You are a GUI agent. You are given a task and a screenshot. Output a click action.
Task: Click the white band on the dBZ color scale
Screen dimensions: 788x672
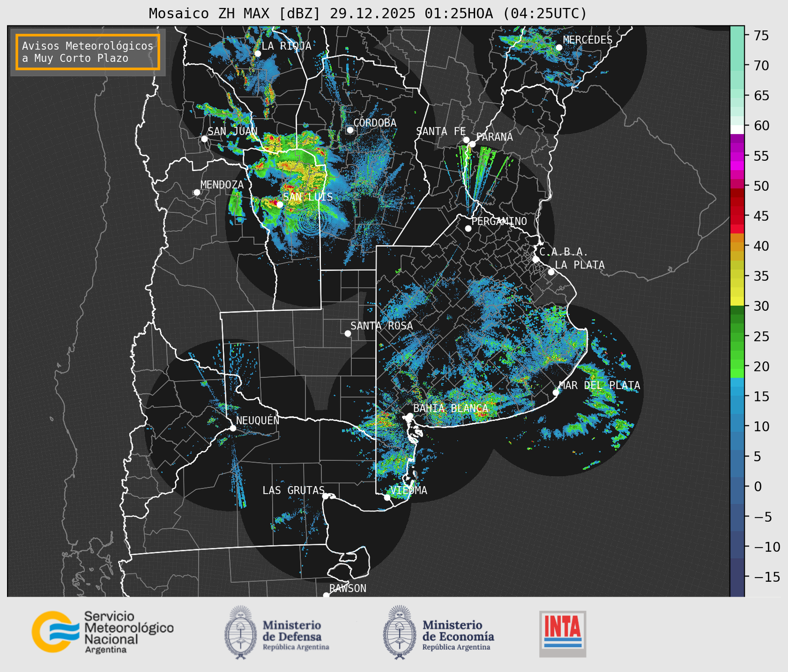(737, 129)
